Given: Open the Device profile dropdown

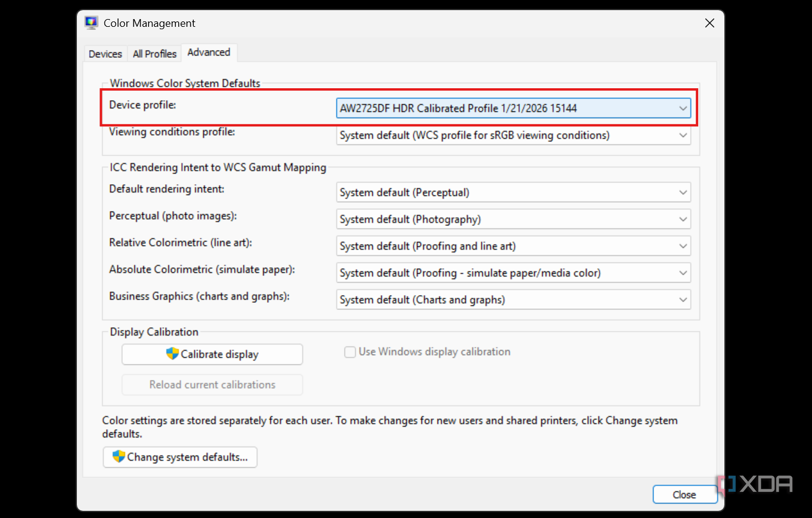Looking at the screenshot, I should (x=513, y=108).
